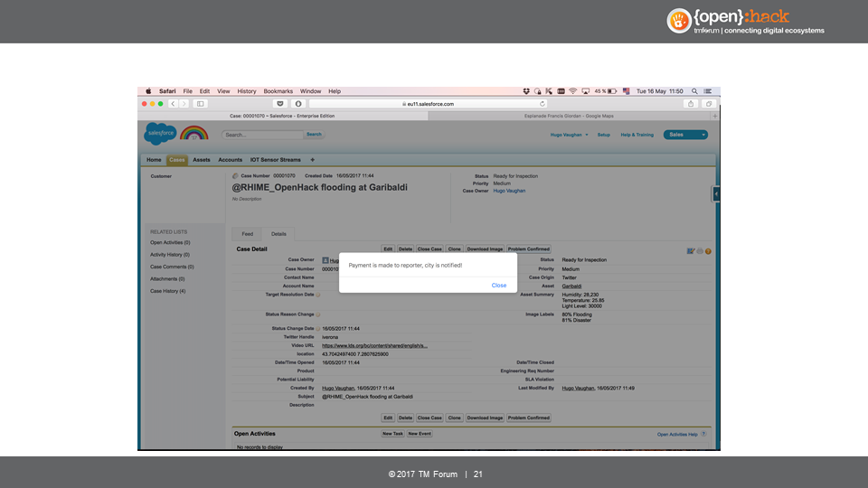Click the Safari share icon
The height and width of the screenshot is (488, 868).
pyautogui.click(x=690, y=103)
